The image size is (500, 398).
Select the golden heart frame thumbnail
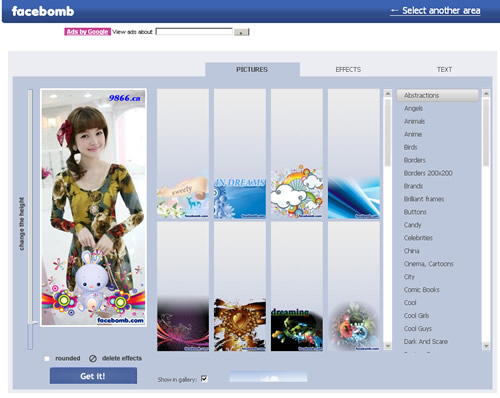240,287
